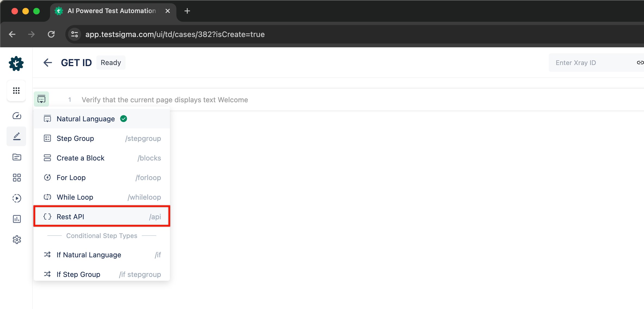
Task: Click the back arrow beside GET ID
Action: point(48,62)
